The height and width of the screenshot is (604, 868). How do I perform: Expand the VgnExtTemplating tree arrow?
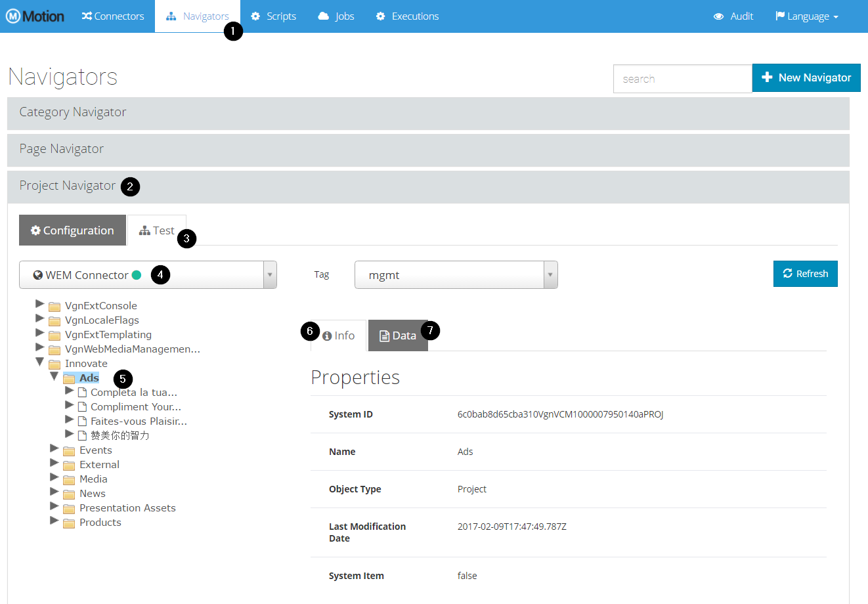point(39,333)
